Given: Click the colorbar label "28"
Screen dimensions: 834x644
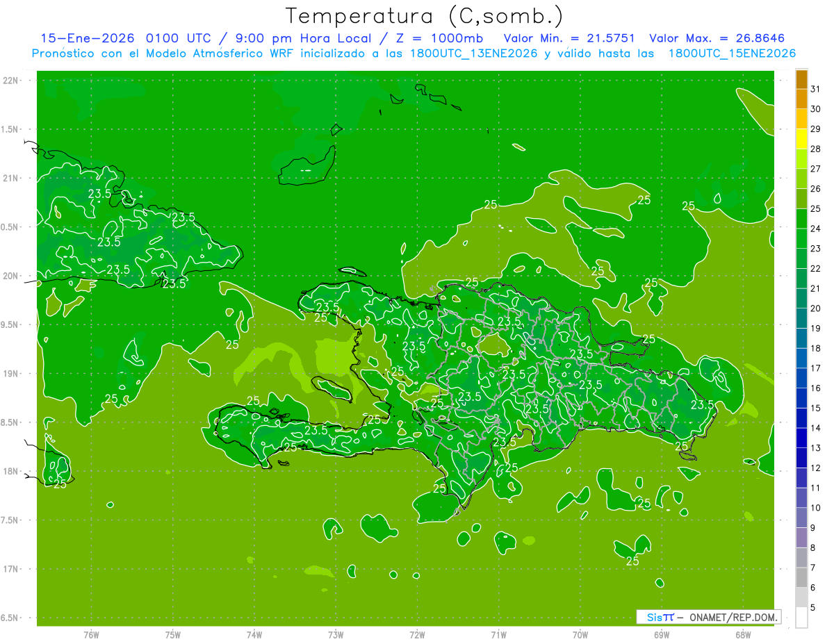Looking at the screenshot, I should 815,149.
